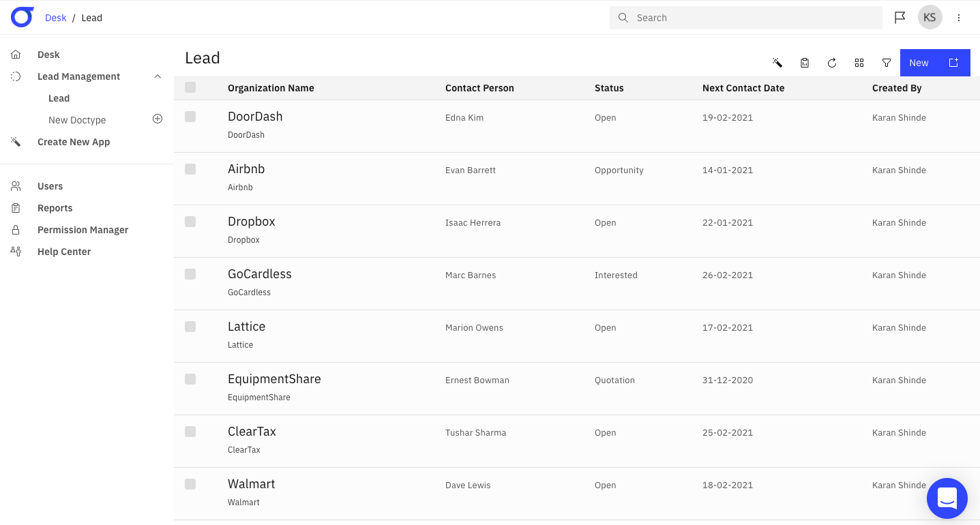Image resolution: width=980 pixels, height=525 pixels.
Task: Click the plus icon next to New Doctype
Action: [x=158, y=119]
